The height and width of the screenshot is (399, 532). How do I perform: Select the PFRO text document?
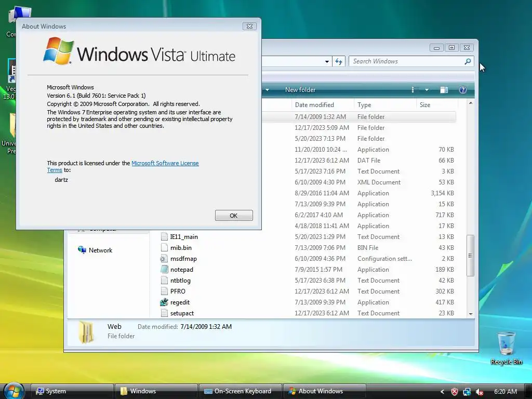178,291
